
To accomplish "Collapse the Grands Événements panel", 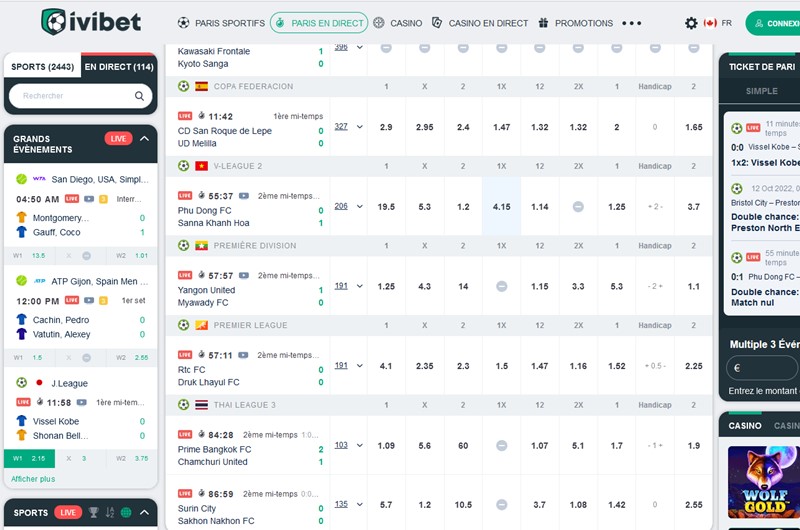I will tap(145, 139).
